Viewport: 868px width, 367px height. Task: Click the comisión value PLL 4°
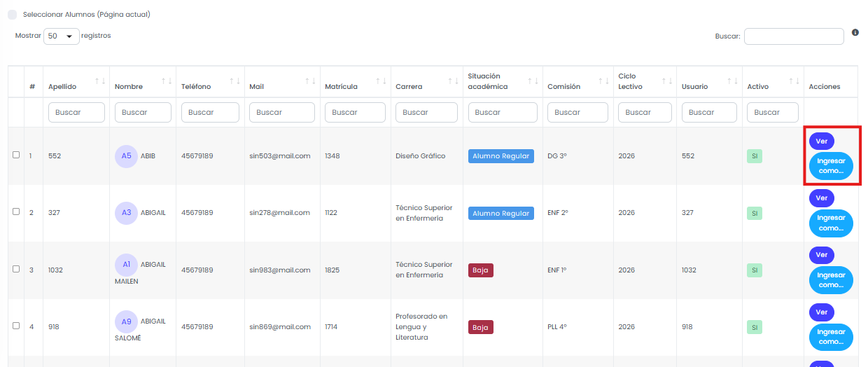coord(558,327)
